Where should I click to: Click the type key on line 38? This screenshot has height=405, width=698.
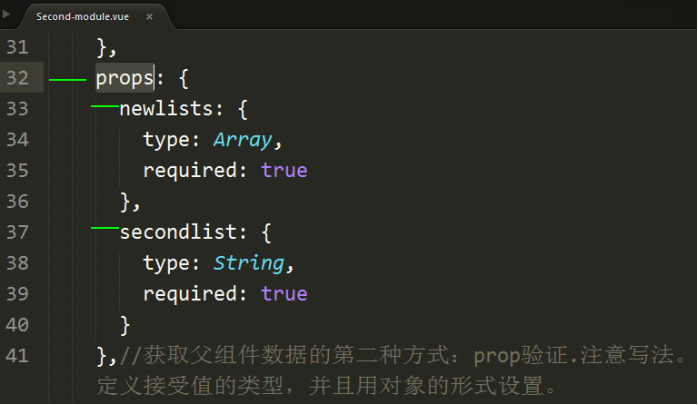166,264
